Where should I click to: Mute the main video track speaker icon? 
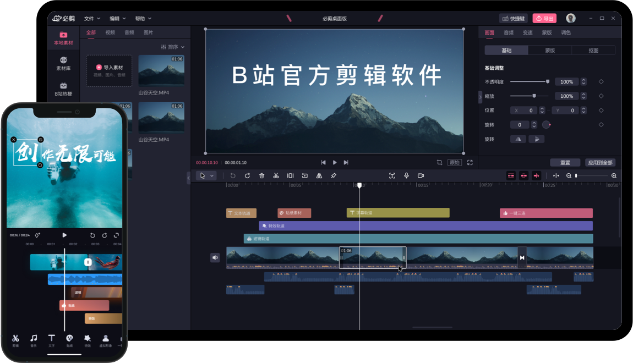[x=215, y=257]
